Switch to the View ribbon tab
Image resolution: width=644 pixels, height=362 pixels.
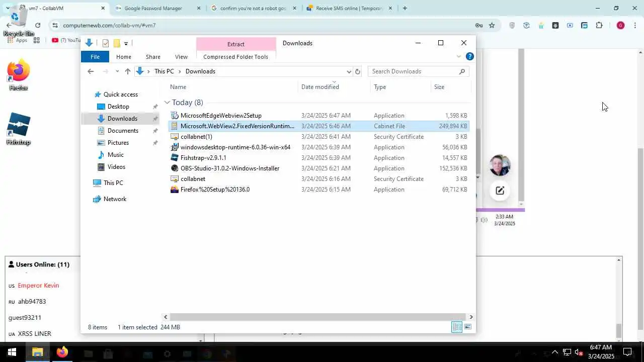[x=181, y=57]
